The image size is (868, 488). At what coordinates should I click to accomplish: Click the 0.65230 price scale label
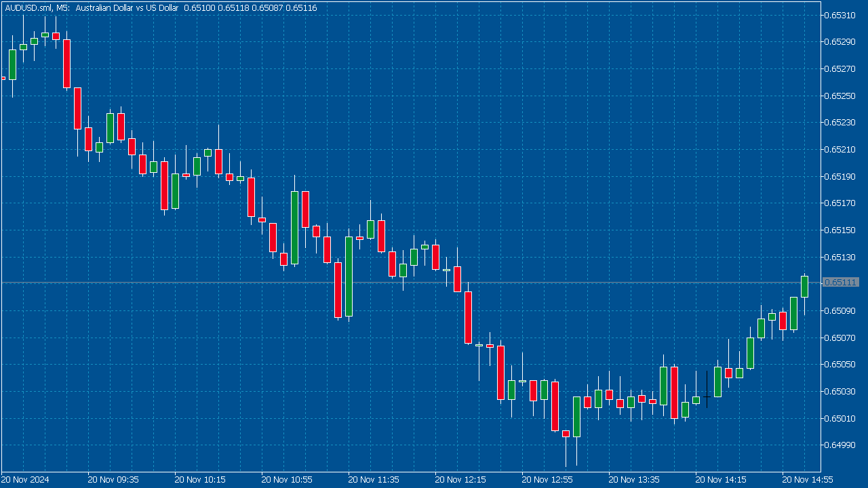click(x=841, y=123)
